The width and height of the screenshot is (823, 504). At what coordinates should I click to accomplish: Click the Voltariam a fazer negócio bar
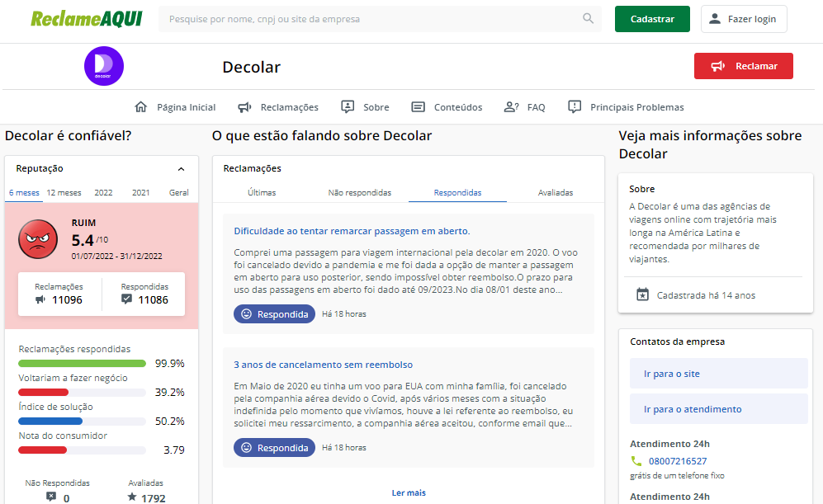tap(82, 393)
